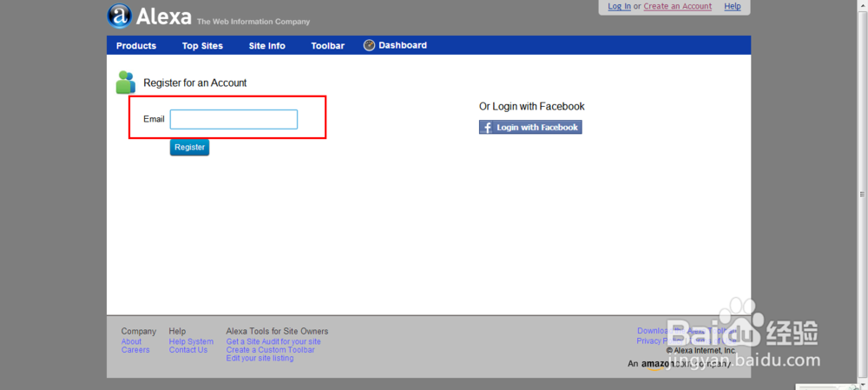The height and width of the screenshot is (390, 868).
Task: Click the Register for an Account heading
Action: pyautogui.click(x=194, y=83)
